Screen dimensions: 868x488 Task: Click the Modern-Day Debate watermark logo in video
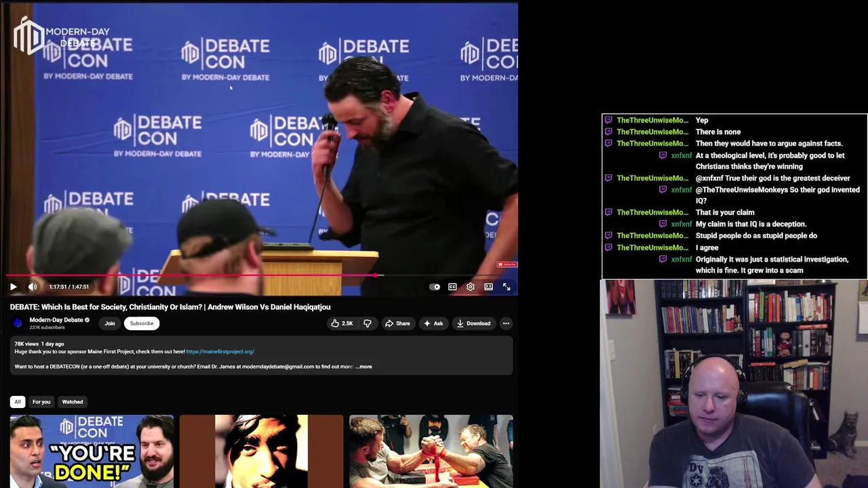[x=61, y=36]
